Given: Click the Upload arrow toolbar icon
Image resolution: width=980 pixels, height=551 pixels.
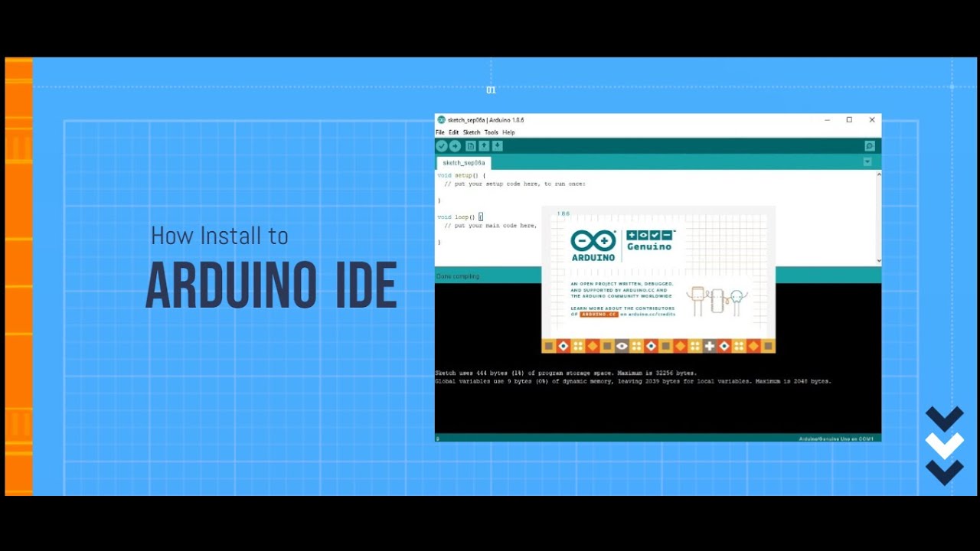Looking at the screenshot, I should (455, 146).
